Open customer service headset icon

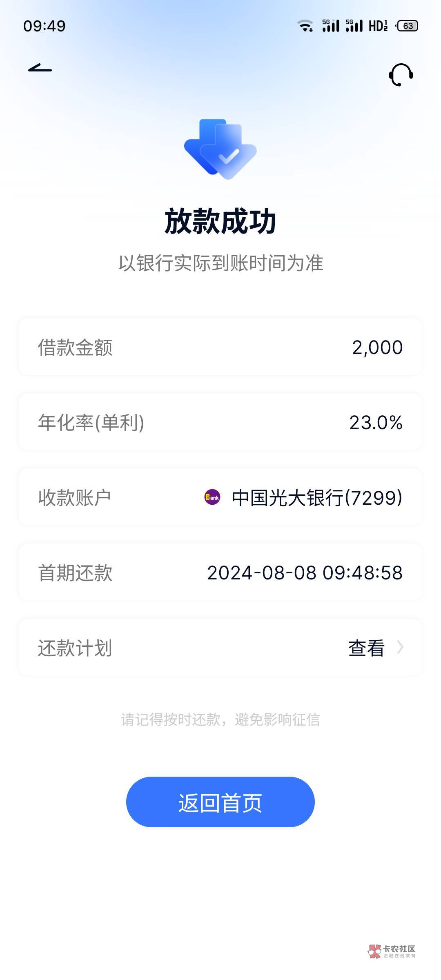401,75
